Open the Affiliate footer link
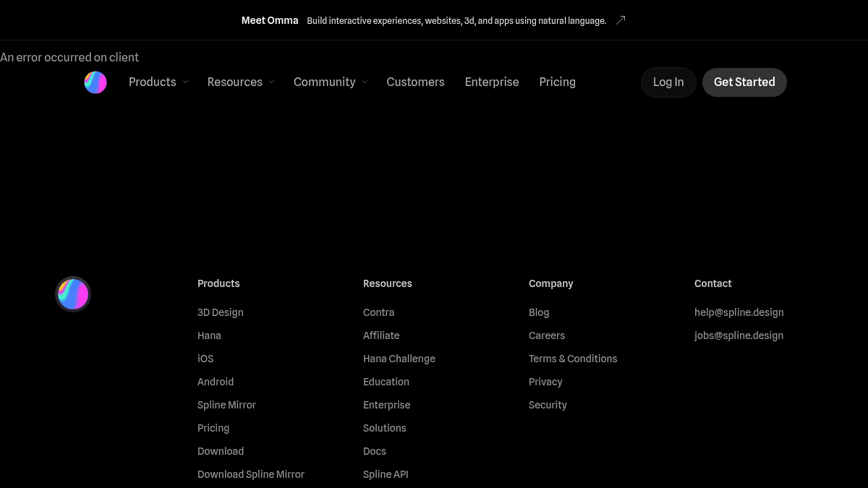Screen dimensions: 868x488 381,335
